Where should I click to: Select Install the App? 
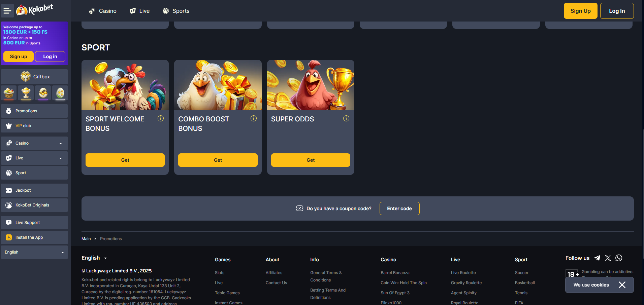[x=34, y=237]
